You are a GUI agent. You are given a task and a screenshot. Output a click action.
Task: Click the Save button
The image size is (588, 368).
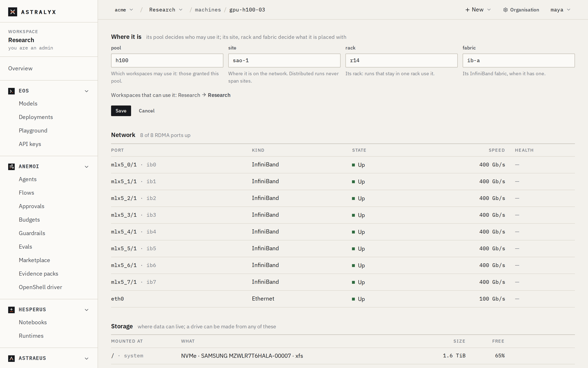121,111
